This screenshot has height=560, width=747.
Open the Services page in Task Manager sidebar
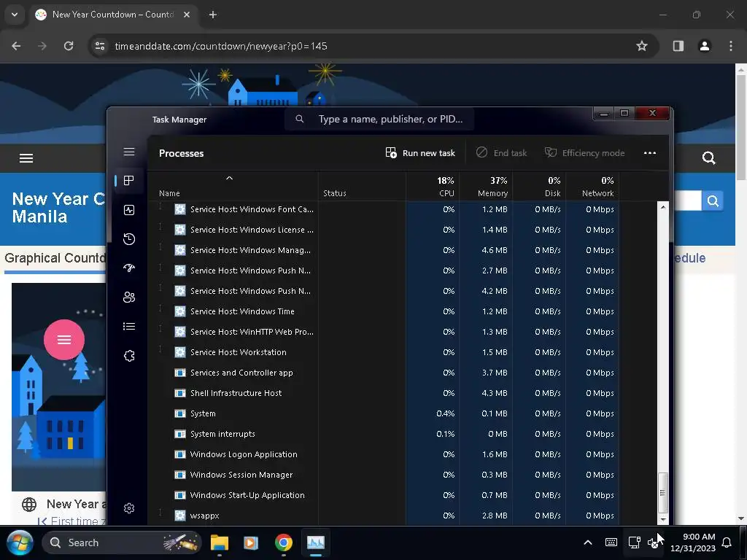point(129,356)
